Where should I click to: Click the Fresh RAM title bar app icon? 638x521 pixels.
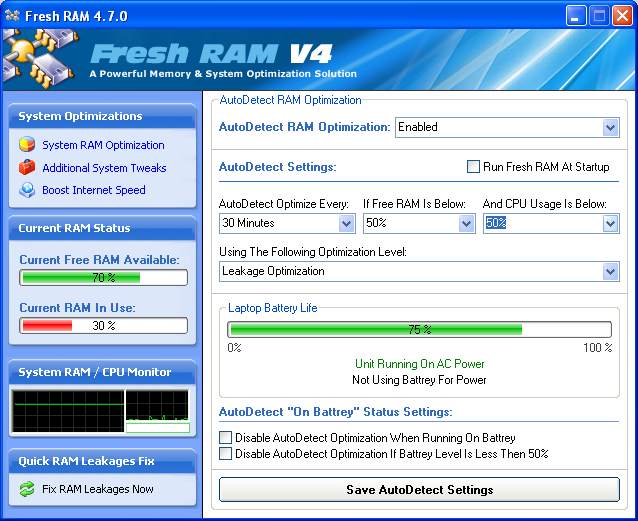(x=12, y=15)
